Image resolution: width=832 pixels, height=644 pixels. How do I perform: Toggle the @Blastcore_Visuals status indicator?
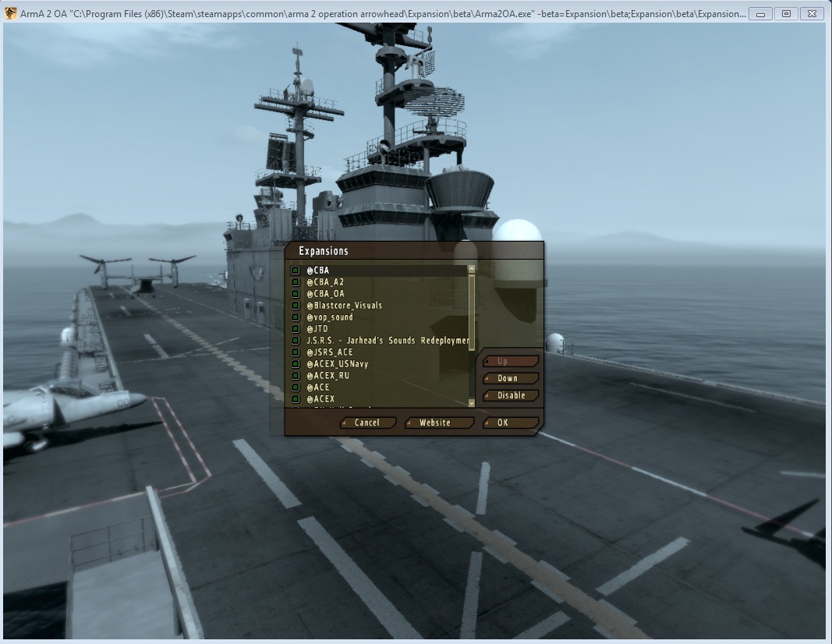(x=296, y=306)
